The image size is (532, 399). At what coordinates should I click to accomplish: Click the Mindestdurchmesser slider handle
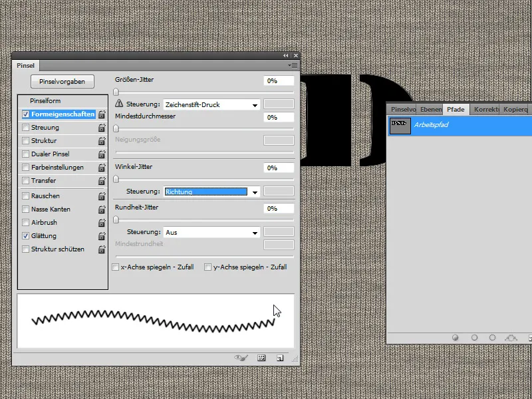click(116, 128)
